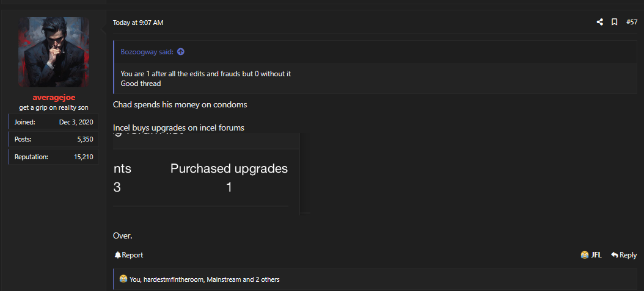Jump to quoted post via up-arrow icon
The image size is (644, 291).
181,52
